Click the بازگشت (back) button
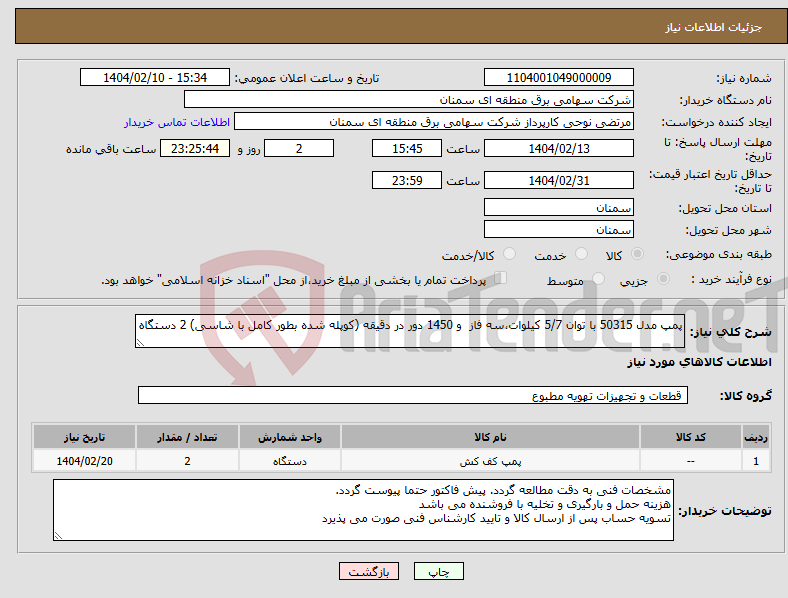 coord(369,571)
